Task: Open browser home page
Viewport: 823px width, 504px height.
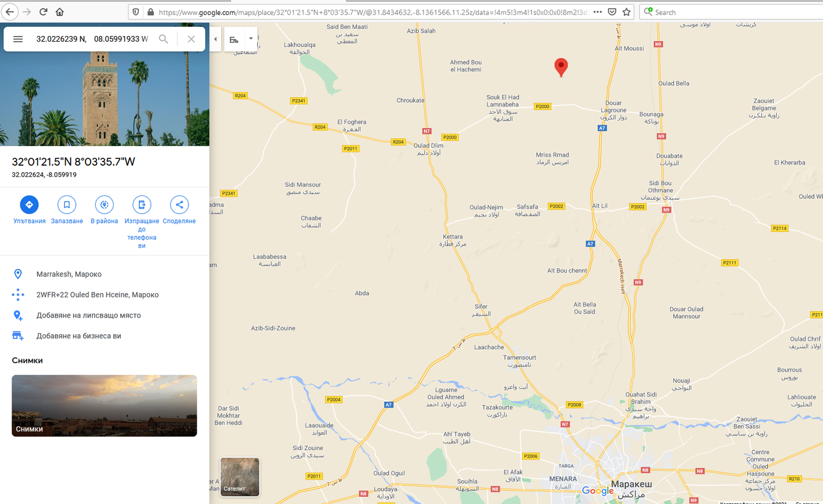Action: click(60, 12)
